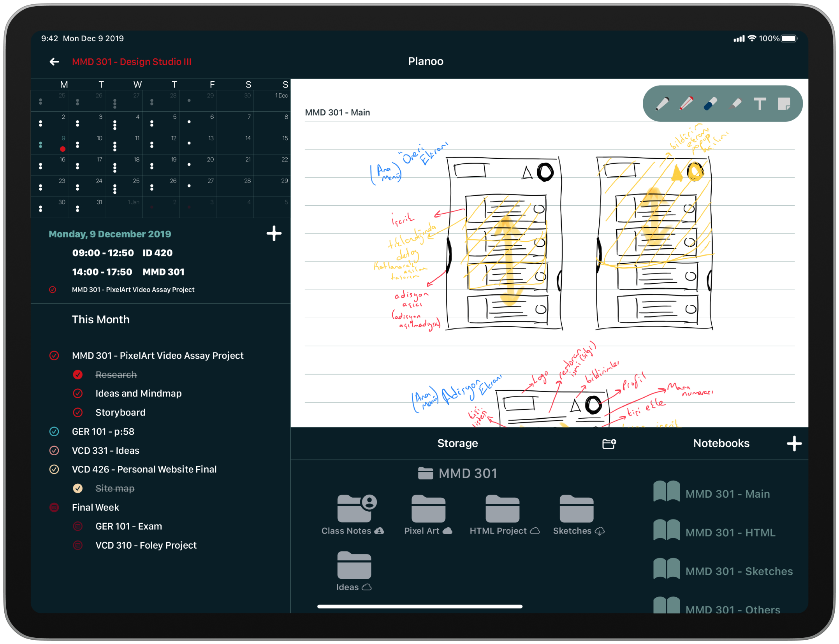839x644 pixels.
Task: Add a new event for Monday
Action: pos(274,233)
